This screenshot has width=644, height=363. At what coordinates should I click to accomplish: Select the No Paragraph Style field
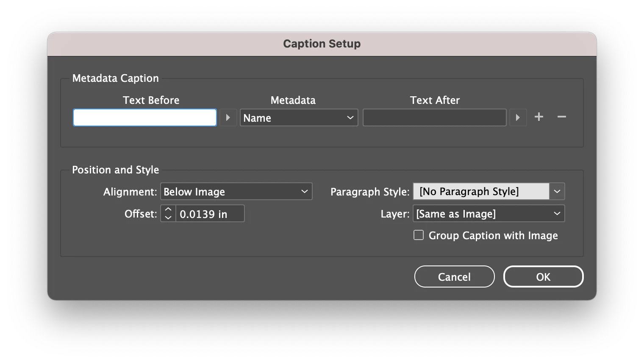(x=481, y=192)
